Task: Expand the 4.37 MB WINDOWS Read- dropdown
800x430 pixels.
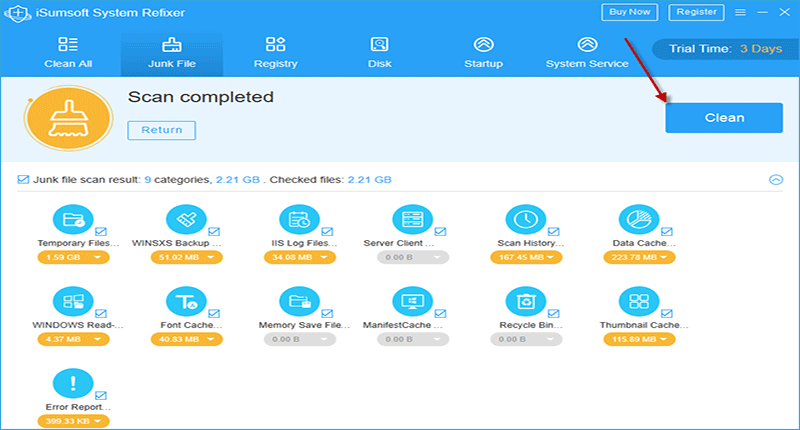Action: [x=73, y=339]
